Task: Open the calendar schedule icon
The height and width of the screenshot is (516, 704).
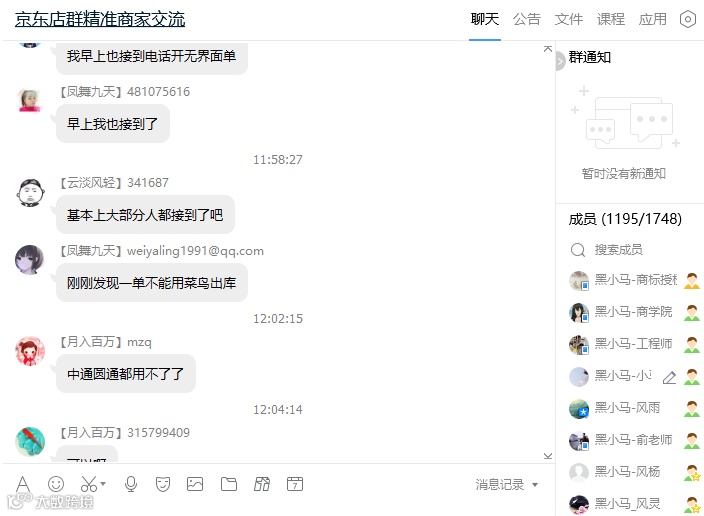Action: 295,484
